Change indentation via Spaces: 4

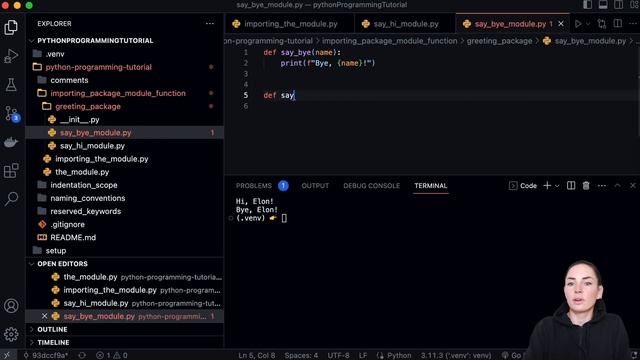coord(301,355)
